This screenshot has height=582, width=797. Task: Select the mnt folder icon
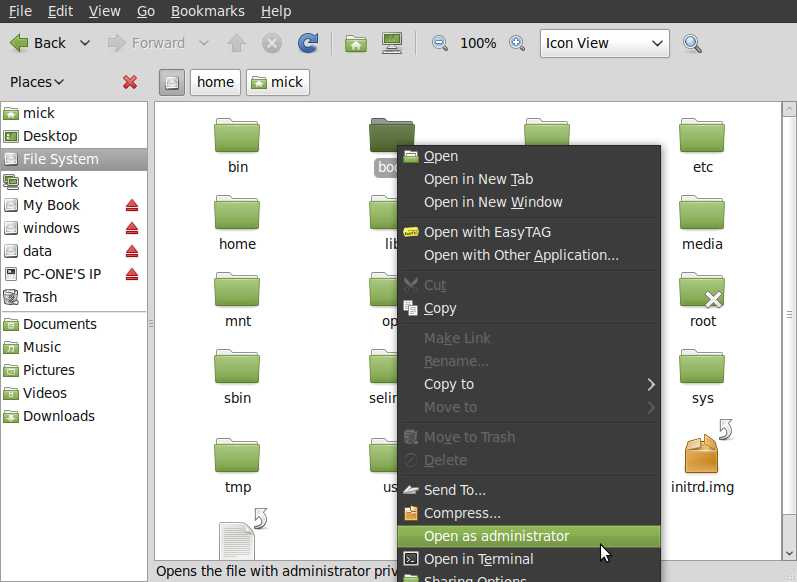tap(237, 290)
